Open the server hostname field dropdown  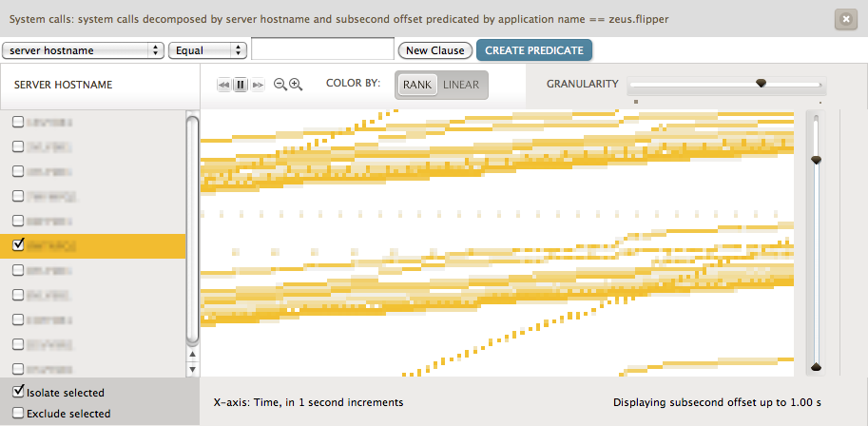point(83,50)
